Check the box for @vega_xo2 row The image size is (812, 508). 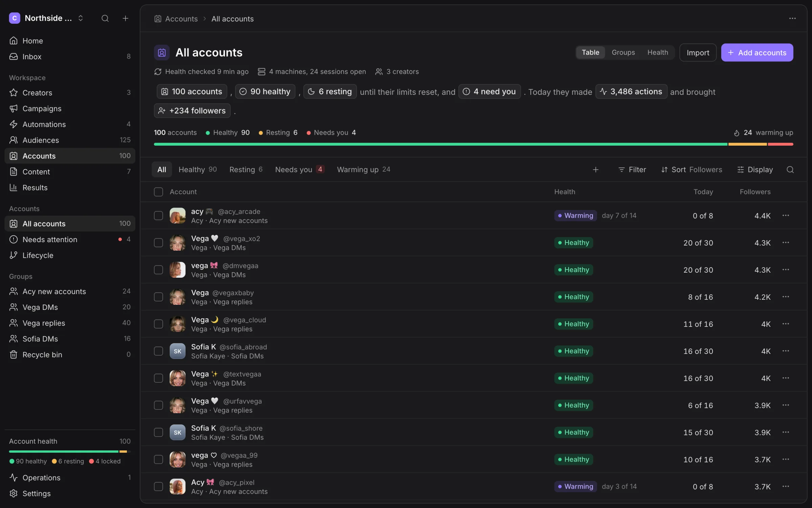pyautogui.click(x=158, y=242)
